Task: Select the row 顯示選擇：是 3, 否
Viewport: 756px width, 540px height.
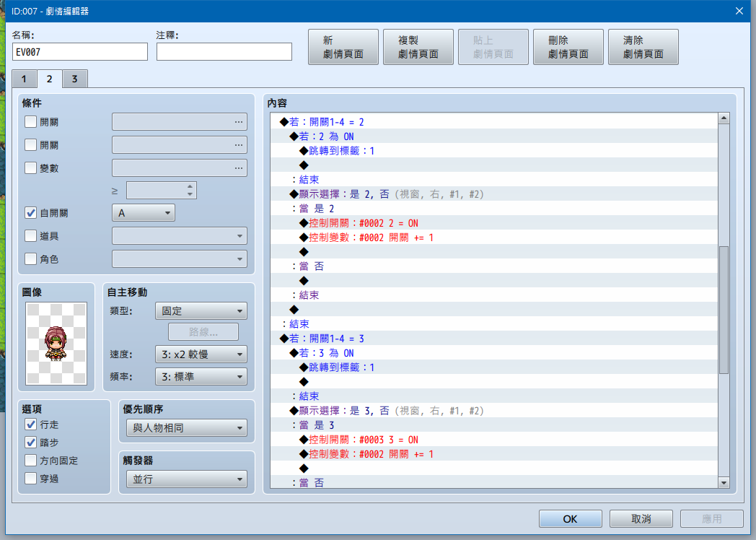Action: point(493,411)
